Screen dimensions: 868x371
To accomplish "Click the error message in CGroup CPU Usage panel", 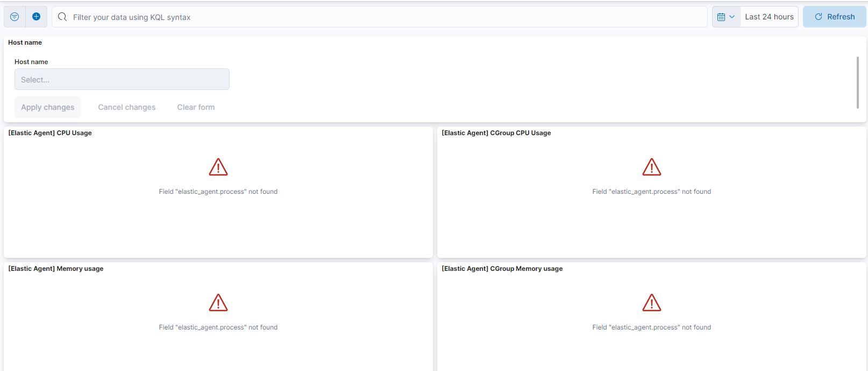I will pyautogui.click(x=652, y=192).
